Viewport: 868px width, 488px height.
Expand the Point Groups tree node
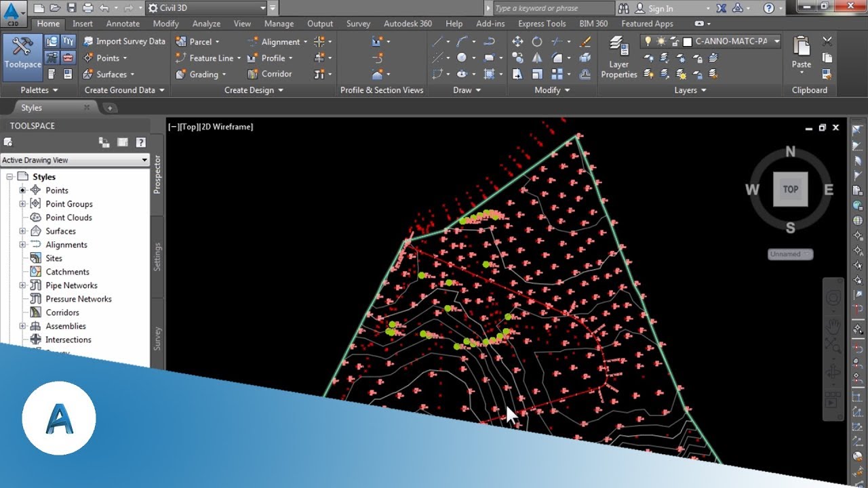point(22,204)
